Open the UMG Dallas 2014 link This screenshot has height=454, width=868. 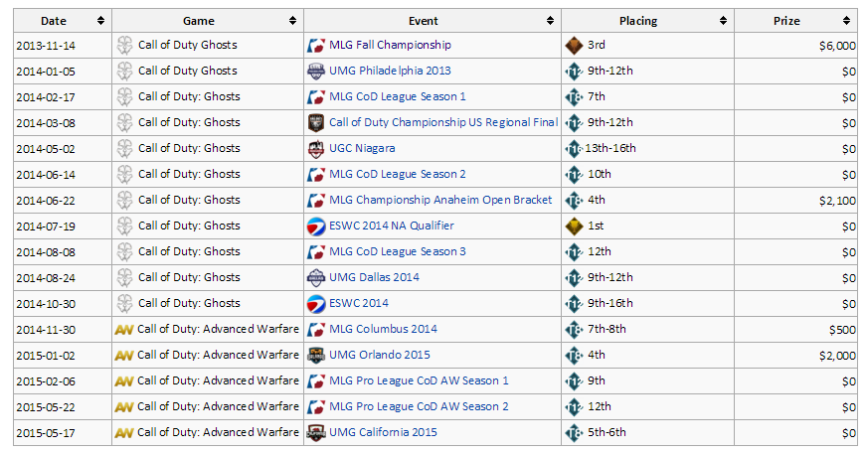(x=374, y=277)
